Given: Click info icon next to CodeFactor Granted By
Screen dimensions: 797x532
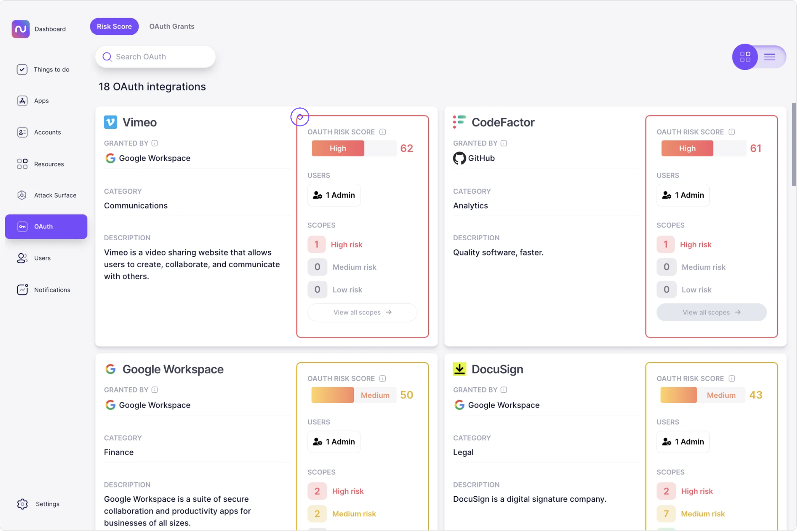Looking at the screenshot, I should point(504,143).
